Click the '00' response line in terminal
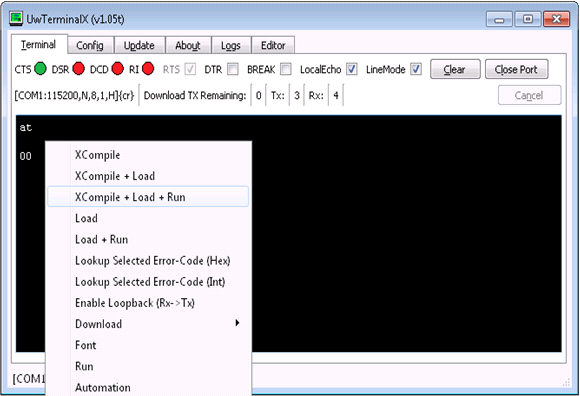The width and height of the screenshot is (580, 396). click(26, 156)
